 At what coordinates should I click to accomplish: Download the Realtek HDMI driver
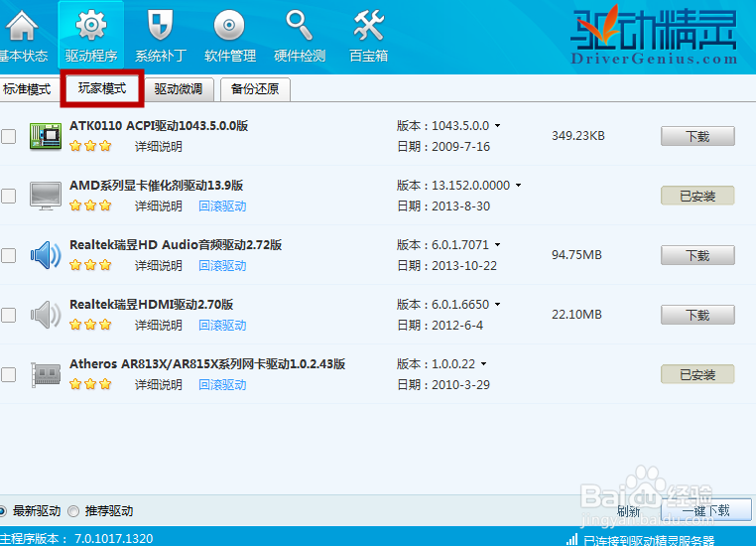tap(697, 315)
